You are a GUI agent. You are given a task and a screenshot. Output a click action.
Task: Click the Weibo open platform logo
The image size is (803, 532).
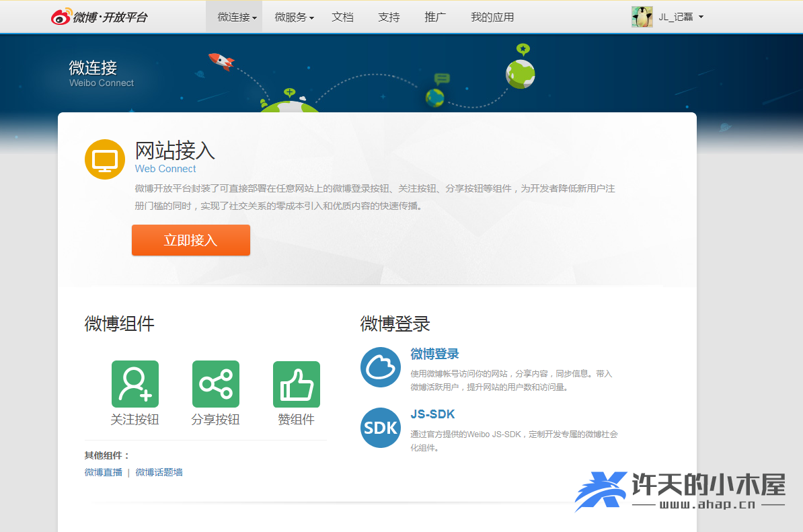pos(99,17)
